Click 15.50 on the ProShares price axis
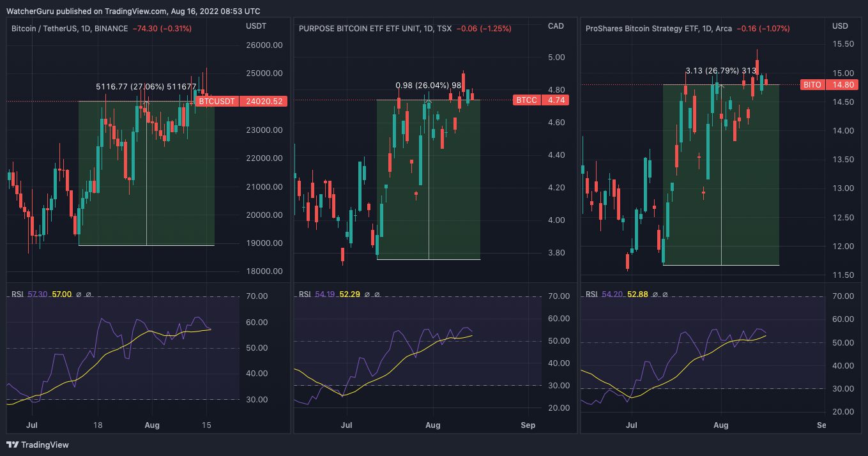This screenshot has height=456, width=868. pos(843,44)
